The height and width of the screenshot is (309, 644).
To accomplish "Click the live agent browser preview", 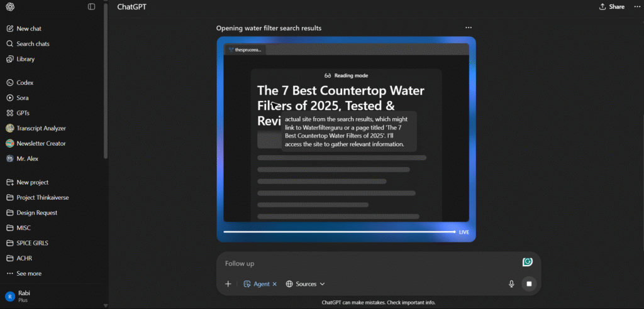I will (347, 133).
